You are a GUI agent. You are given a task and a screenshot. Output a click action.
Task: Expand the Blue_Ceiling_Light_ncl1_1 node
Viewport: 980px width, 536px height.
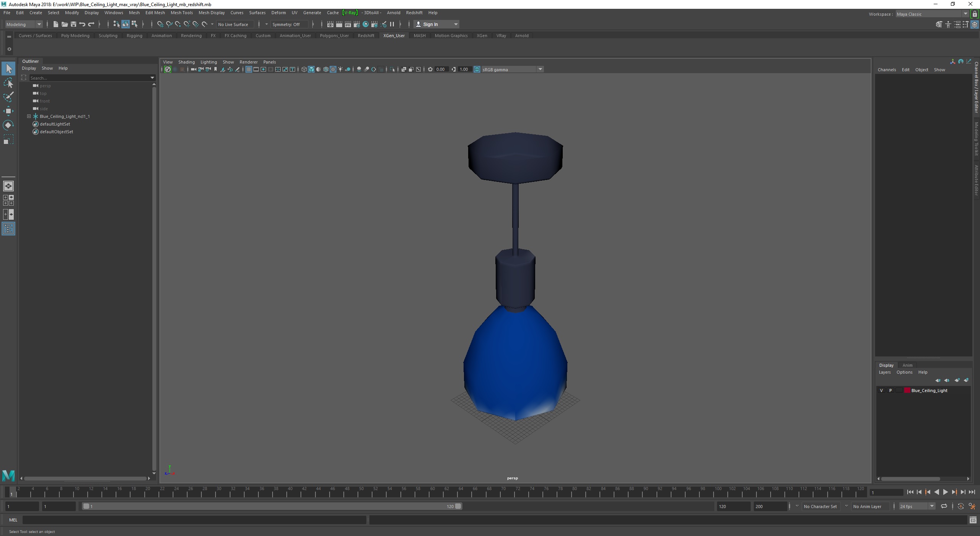[29, 116]
